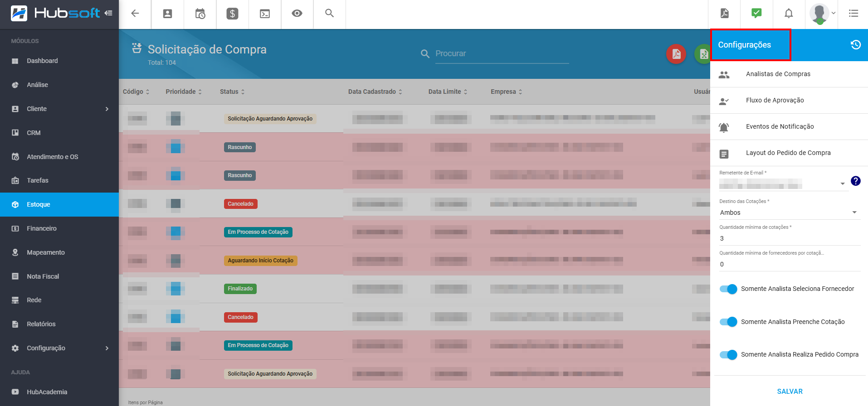Open the Tarefas module
This screenshot has width=868, height=406.
[59, 180]
